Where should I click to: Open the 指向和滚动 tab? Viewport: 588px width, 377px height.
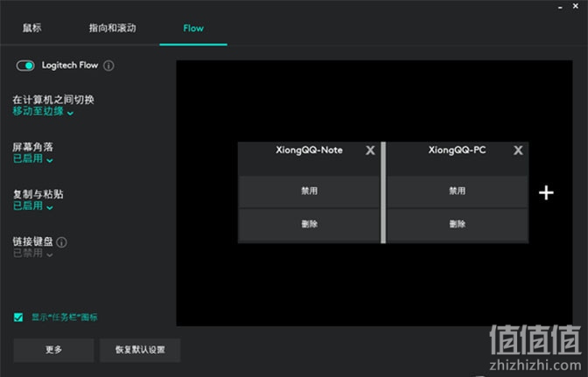(113, 28)
